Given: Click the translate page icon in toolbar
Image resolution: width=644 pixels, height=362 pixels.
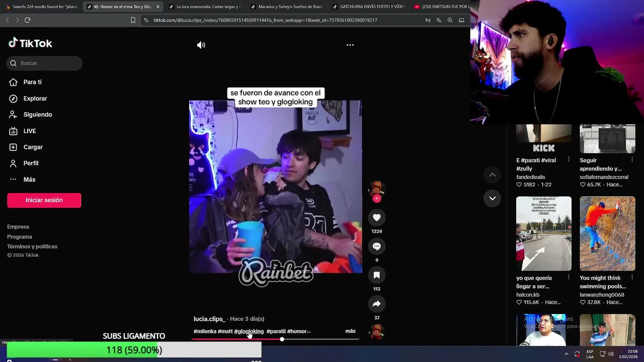Looking at the screenshot, I should pos(439,20).
